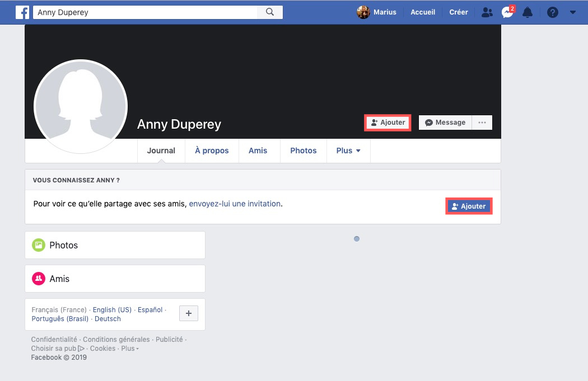Open the Confidentialité footer link
The height and width of the screenshot is (381, 588).
(x=54, y=340)
